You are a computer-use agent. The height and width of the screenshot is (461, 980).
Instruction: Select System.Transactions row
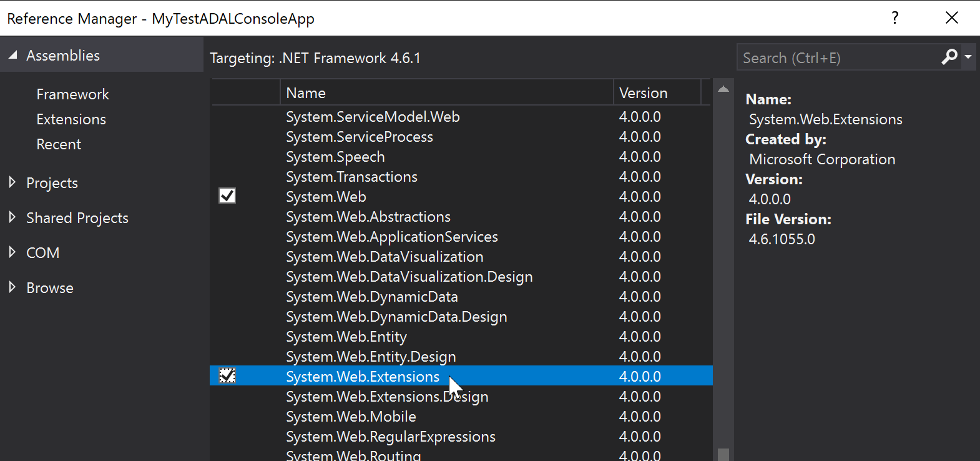click(461, 177)
